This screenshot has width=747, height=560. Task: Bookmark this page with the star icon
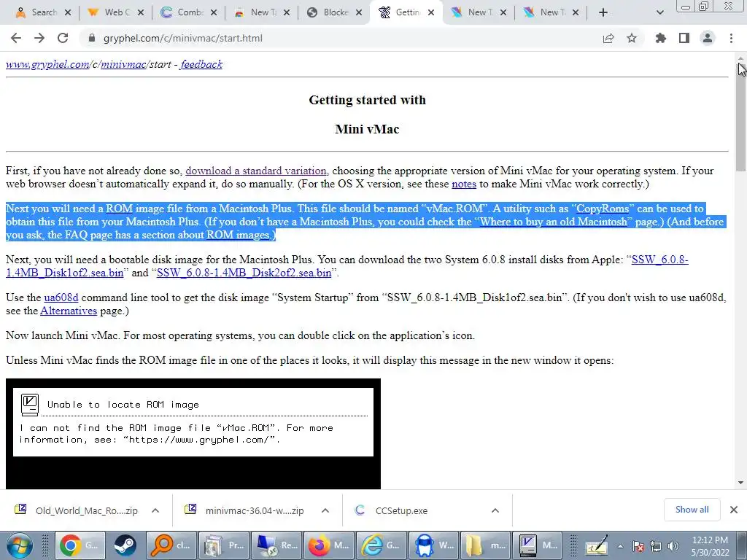click(x=632, y=38)
